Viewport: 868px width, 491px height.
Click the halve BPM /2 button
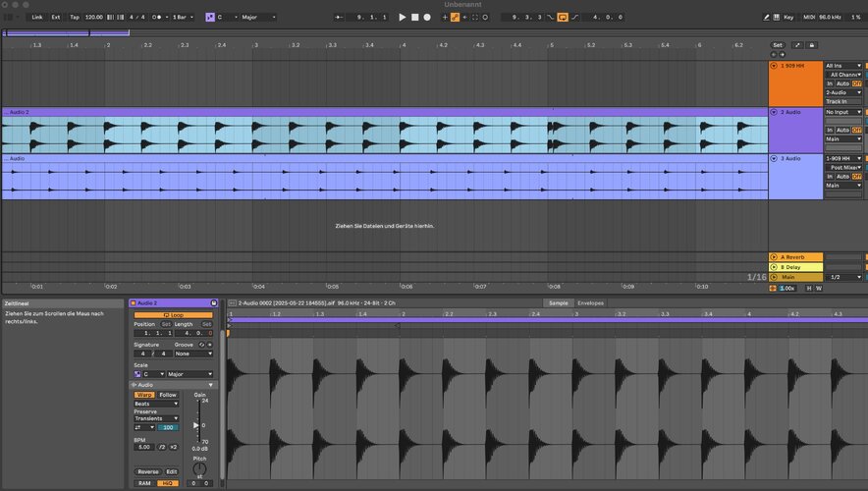tap(160, 447)
